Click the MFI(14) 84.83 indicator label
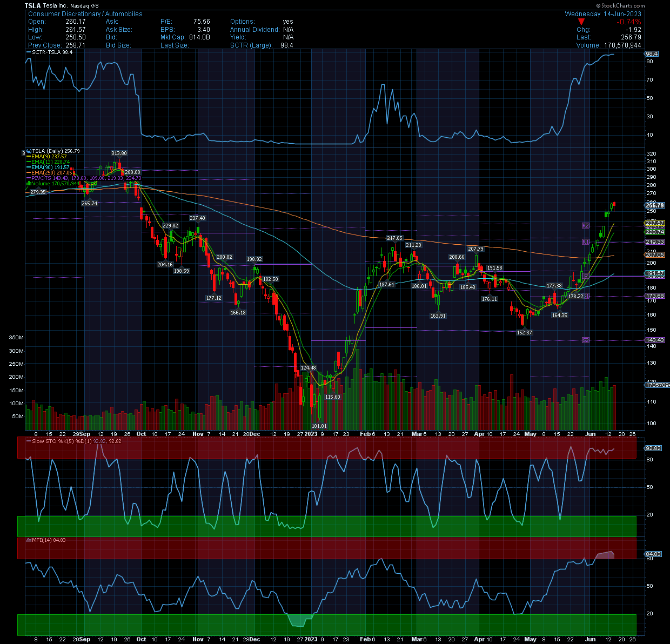The height and width of the screenshot is (644, 670). click(x=46, y=540)
